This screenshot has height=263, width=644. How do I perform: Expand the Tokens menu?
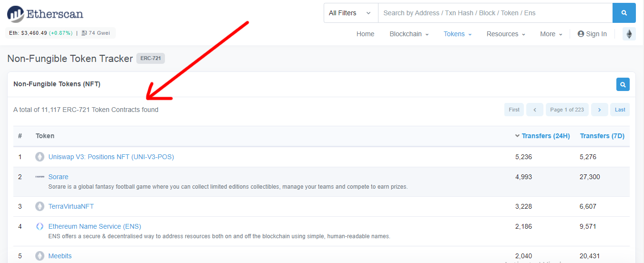coord(458,34)
